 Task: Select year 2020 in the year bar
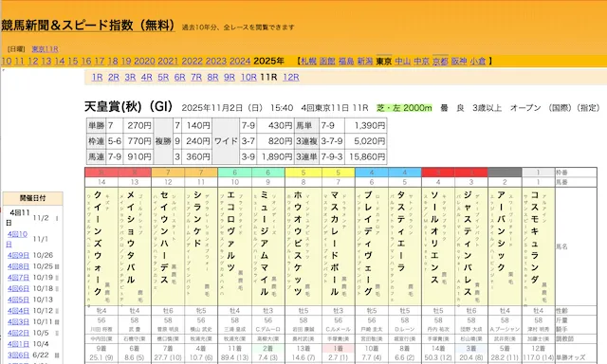[144, 61]
